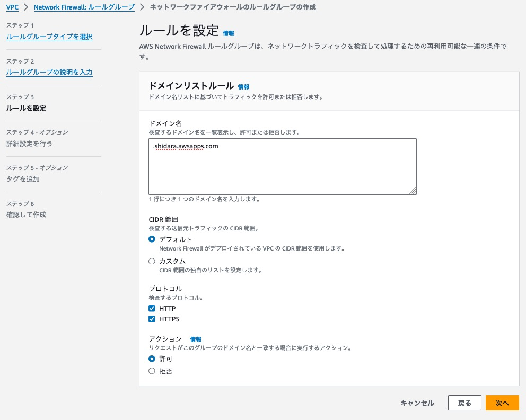Open 情報 link next to ルールを設定 heading
This screenshot has width=526, height=420.
pos(229,33)
